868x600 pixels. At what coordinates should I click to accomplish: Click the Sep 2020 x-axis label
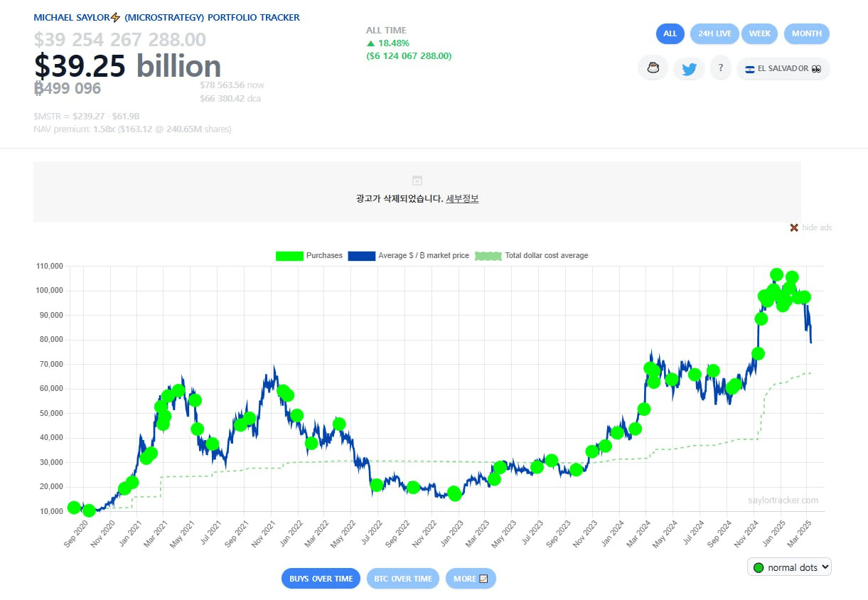click(x=76, y=534)
